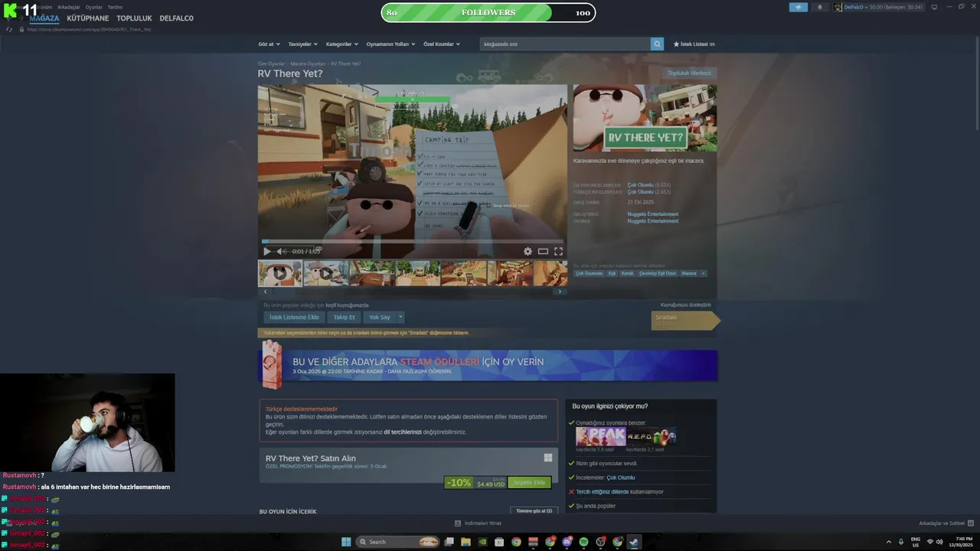Screen dimensions: 980x551
Task: Click the Steam taskbar icon
Action: point(634,542)
